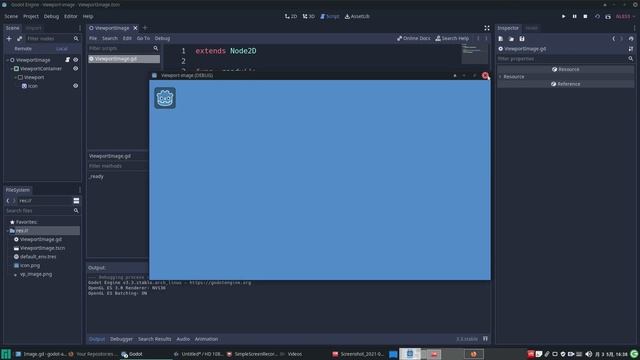
Task: Collapse the ViewportImage root node
Action: point(7,60)
